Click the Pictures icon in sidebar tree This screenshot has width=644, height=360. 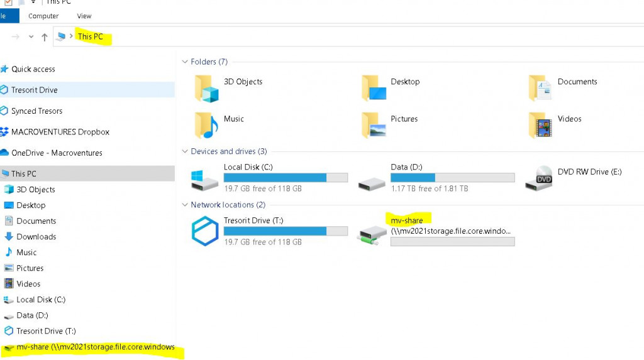[x=9, y=268]
